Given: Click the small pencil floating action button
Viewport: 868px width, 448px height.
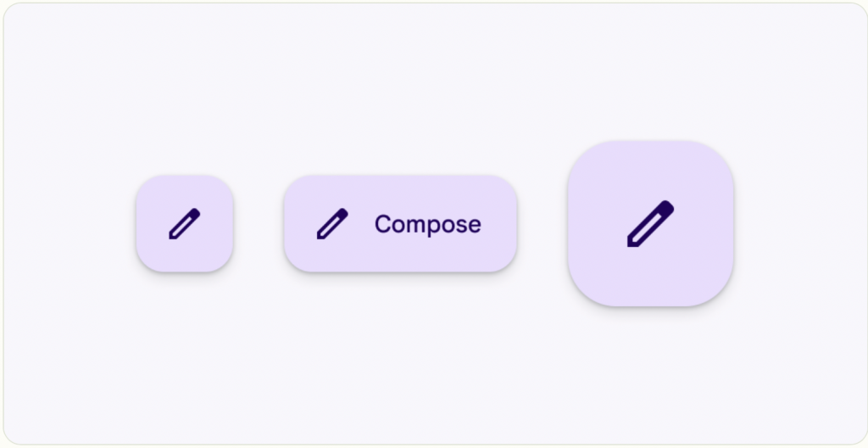Looking at the screenshot, I should [x=184, y=223].
